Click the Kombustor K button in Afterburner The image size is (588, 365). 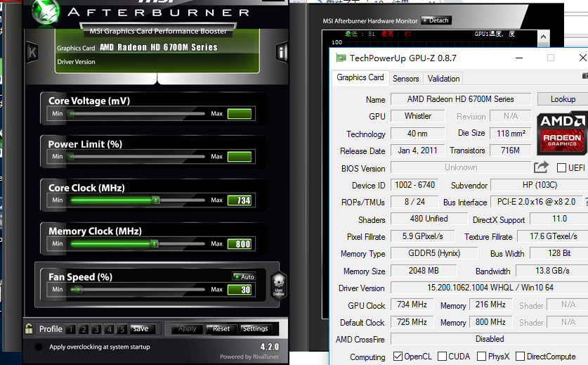[32, 52]
